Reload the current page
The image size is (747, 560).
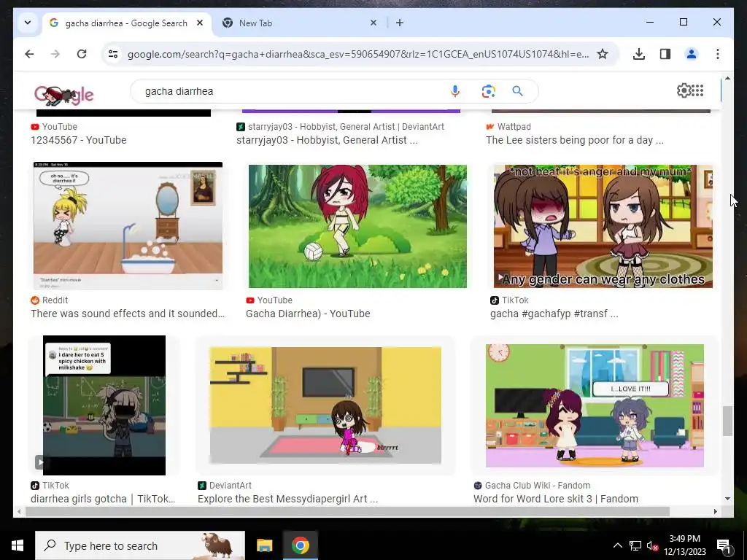coord(82,54)
